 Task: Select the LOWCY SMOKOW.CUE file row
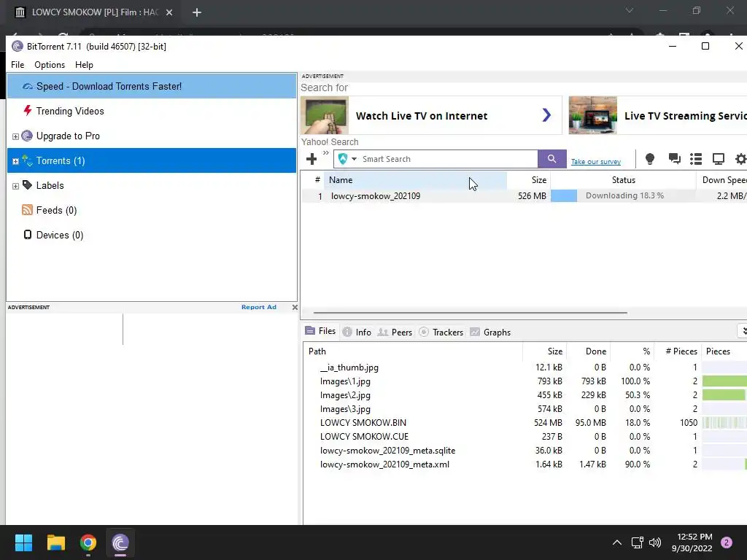pos(525,437)
